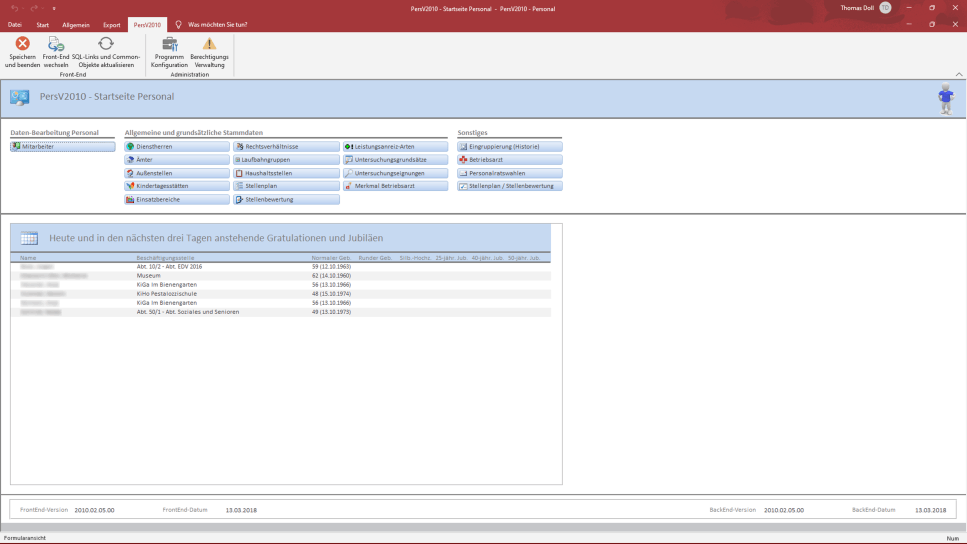Open the Dienstherren master data
The width and height of the screenshot is (967, 544).
tap(177, 147)
